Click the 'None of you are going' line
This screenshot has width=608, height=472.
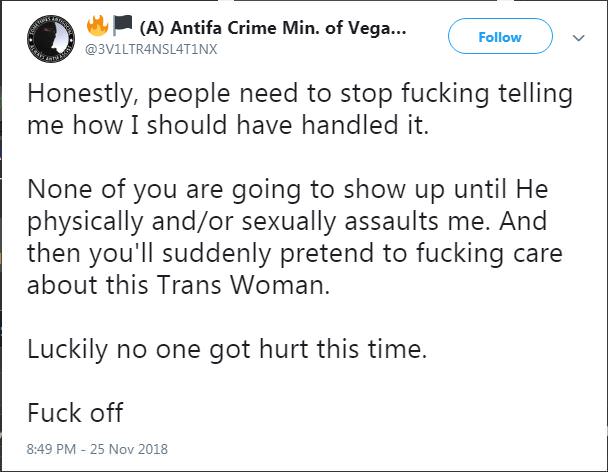pyautogui.click(x=287, y=190)
